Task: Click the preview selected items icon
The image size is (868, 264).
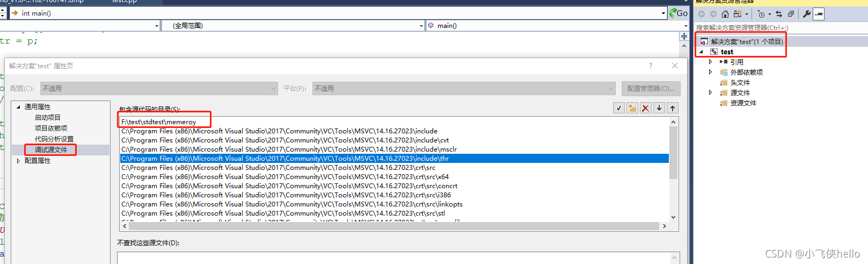Action: [x=819, y=15]
